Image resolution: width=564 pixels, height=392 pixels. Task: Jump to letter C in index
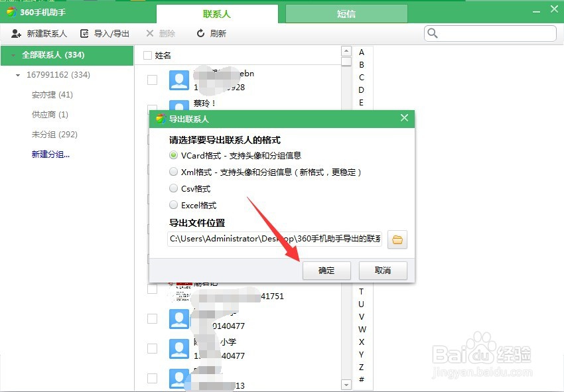(362, 78)
